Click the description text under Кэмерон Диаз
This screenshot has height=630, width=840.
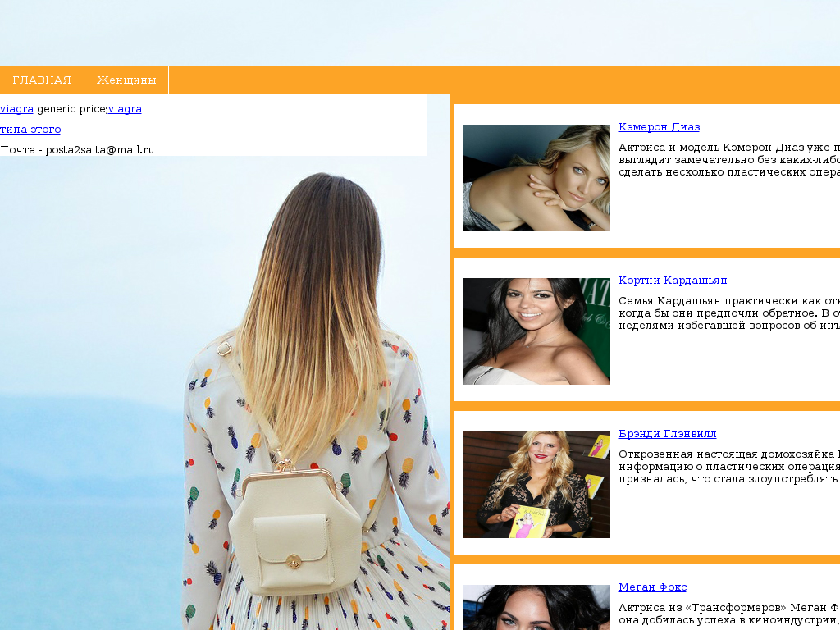[728, 160]
